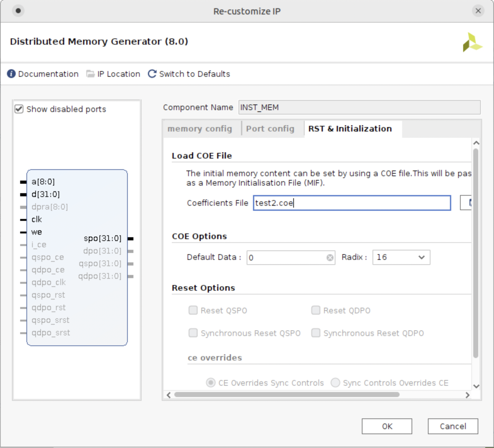
Task: Uncheck Show disabled ports checkbox
Action: click(x=19, y=109)
